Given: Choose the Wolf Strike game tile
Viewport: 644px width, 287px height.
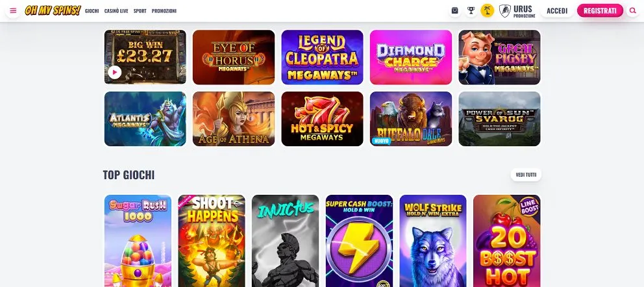Looking at the screenshot, I should tap(433, 241).
